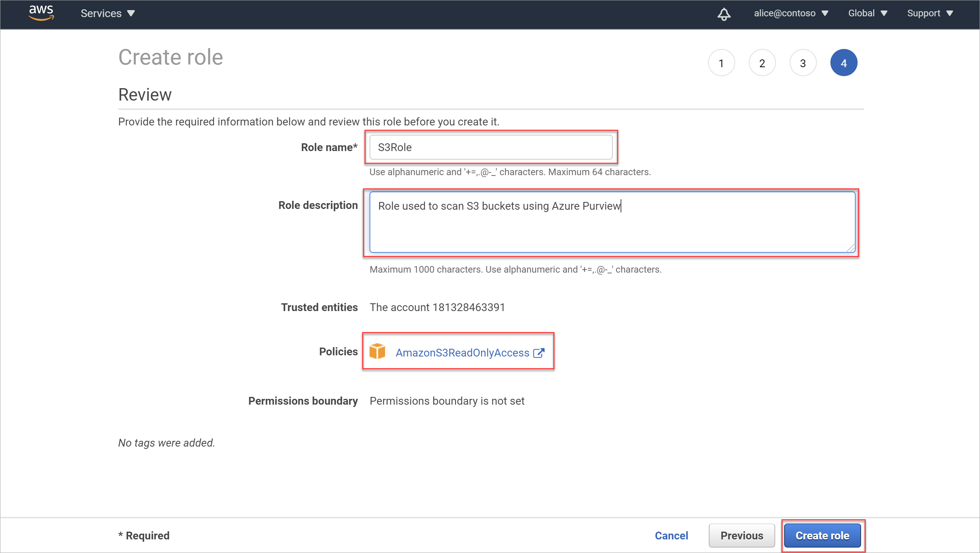
Task: Expand the alice@contoso account menu
Action: (x=790, y=13)
